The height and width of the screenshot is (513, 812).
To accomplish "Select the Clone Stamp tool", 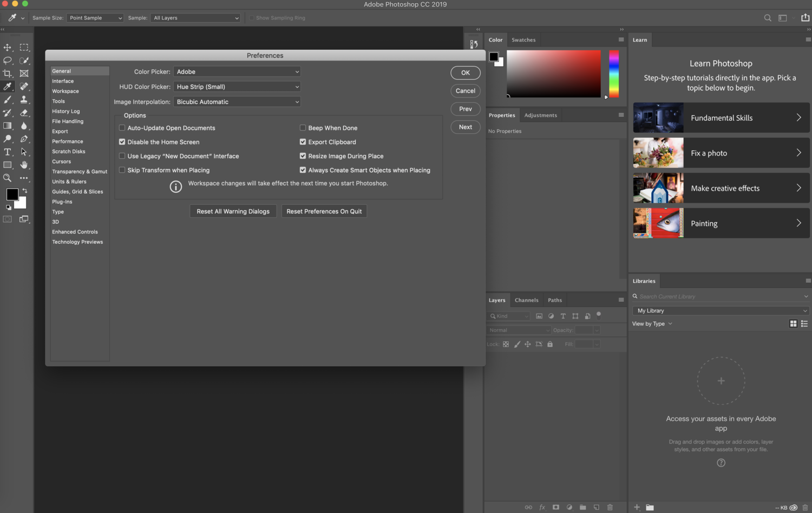I will (x=24, y=100).
